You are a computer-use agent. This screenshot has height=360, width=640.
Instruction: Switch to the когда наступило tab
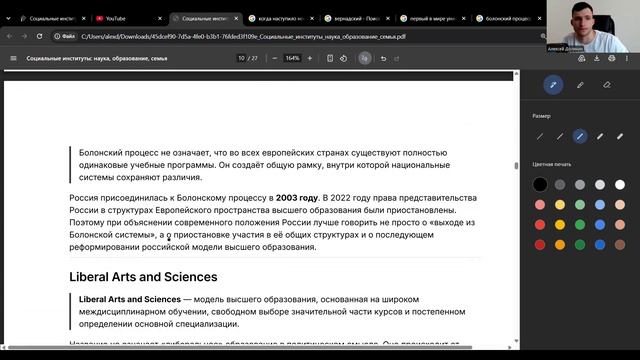tap(282, 18)
